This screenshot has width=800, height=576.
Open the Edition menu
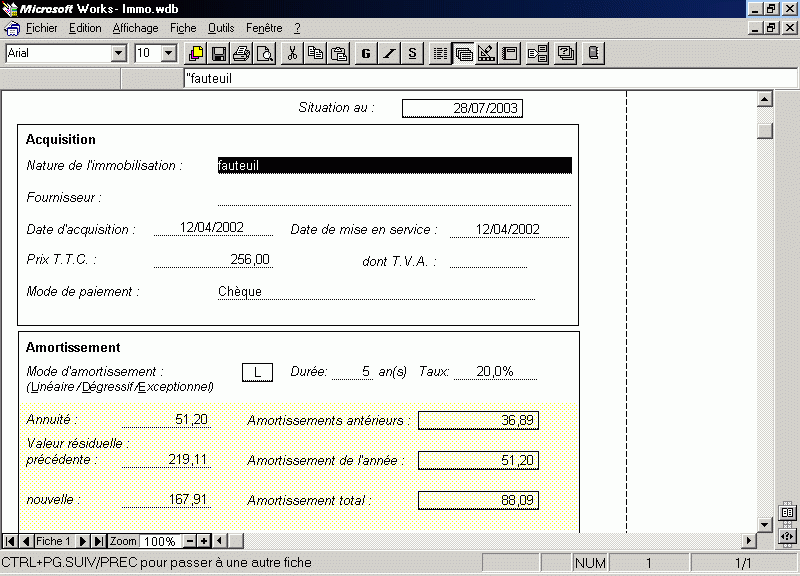click(85, 29)
